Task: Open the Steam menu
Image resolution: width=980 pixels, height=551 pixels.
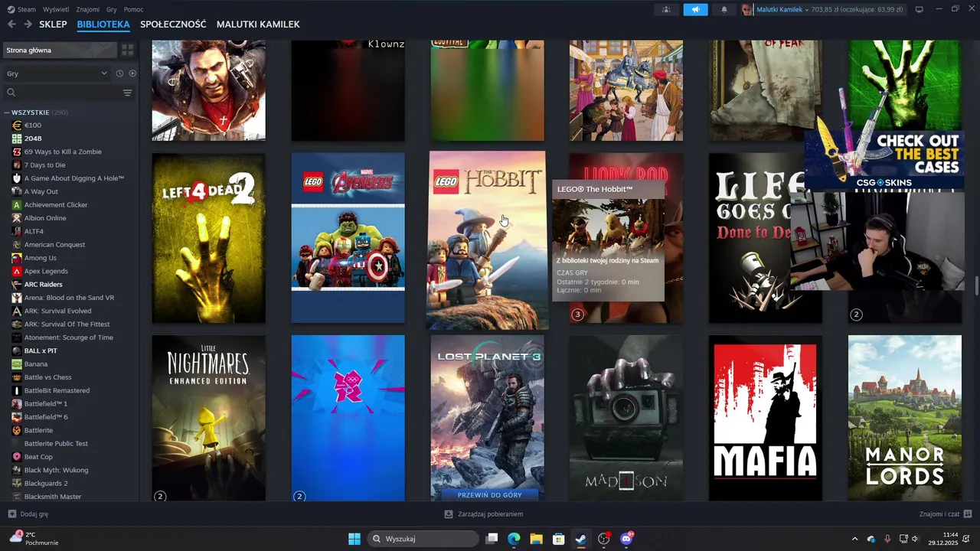Action: 21,9
